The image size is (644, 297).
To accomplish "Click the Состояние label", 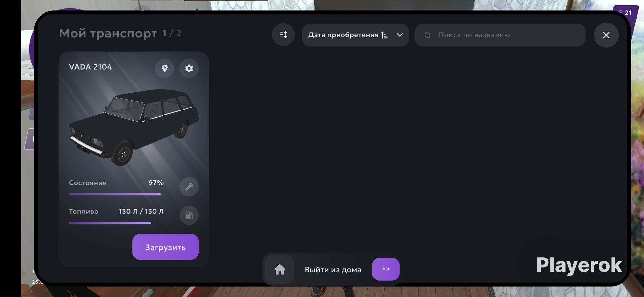I will (88, 183).
